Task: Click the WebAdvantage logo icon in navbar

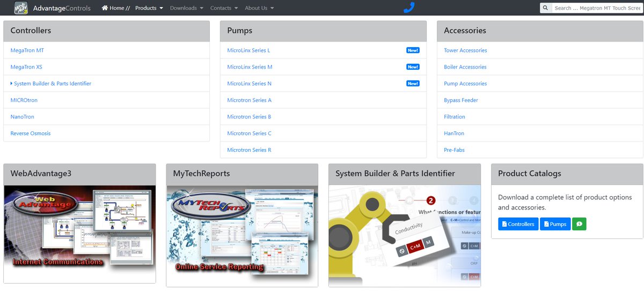Action: pos(21,8)
